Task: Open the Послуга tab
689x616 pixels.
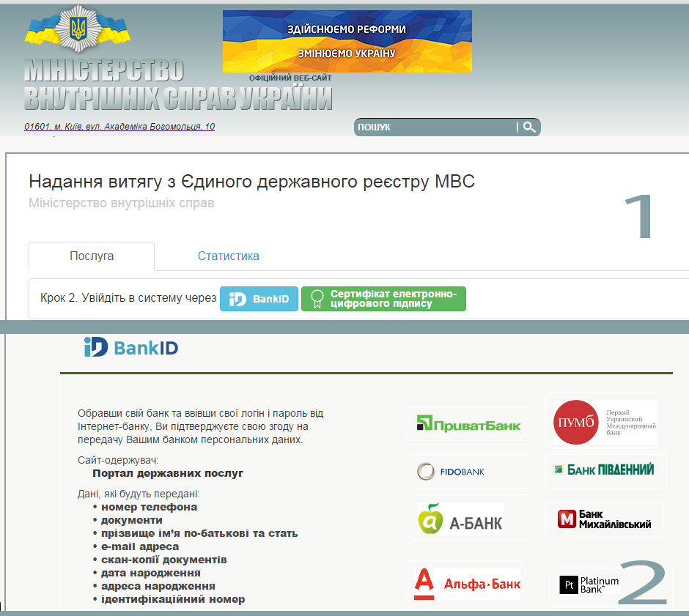Action: pos(92,256)
